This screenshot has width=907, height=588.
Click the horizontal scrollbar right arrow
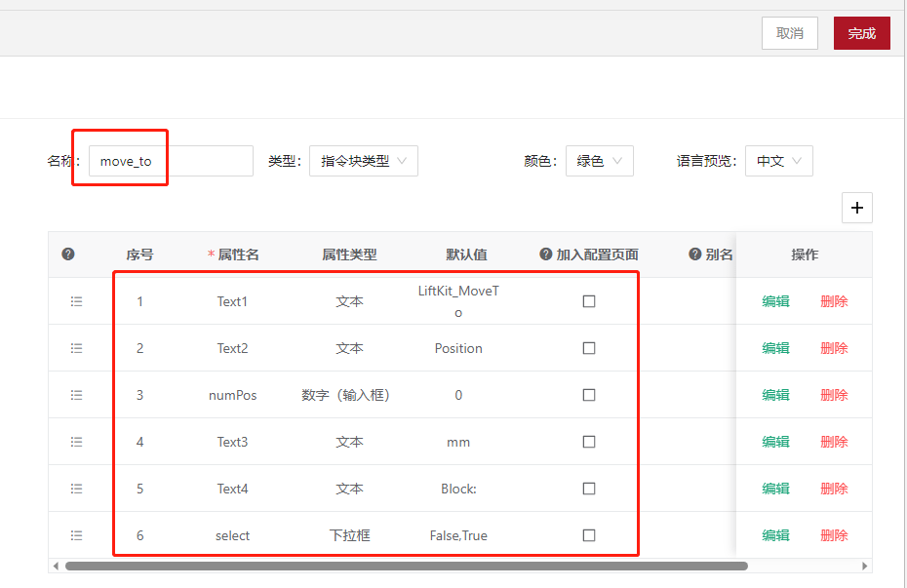tap(865, 566)
